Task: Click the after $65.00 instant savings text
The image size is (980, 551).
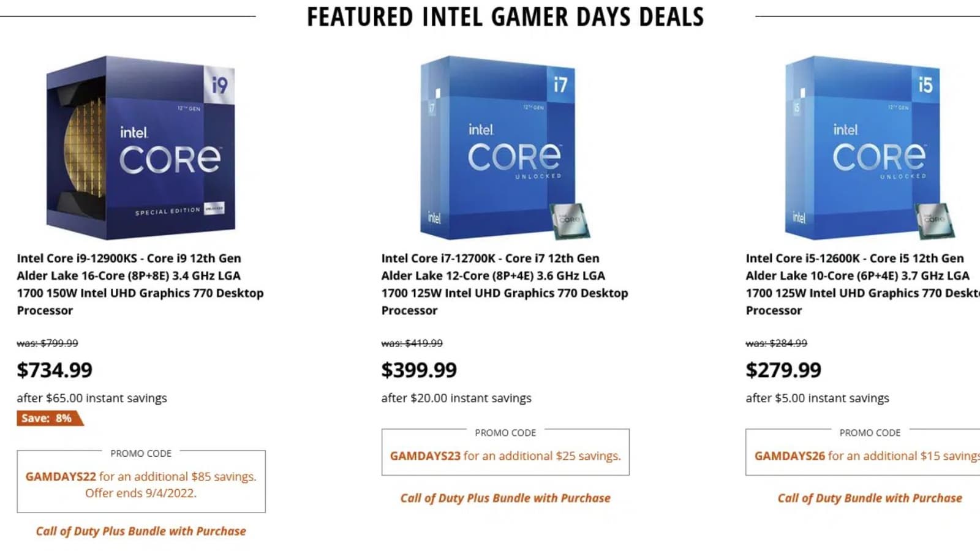Action: click(x=92, y=398)
